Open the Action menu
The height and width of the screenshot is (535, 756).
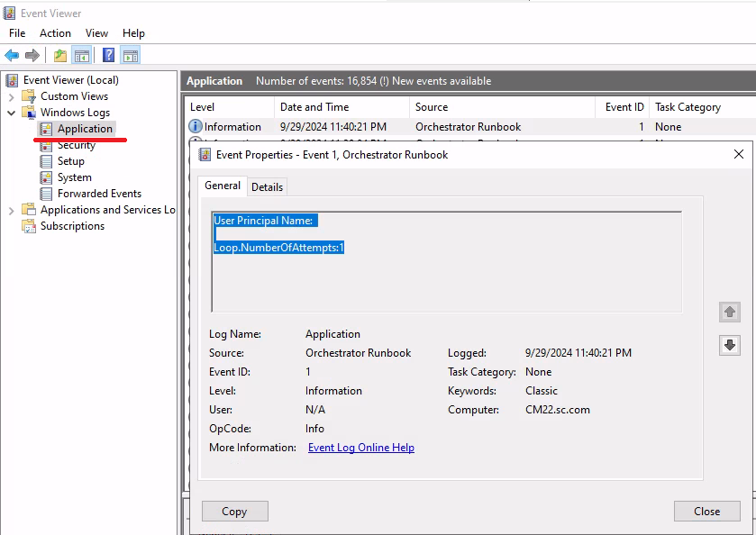pyautogui.click(x=55, y=33)
